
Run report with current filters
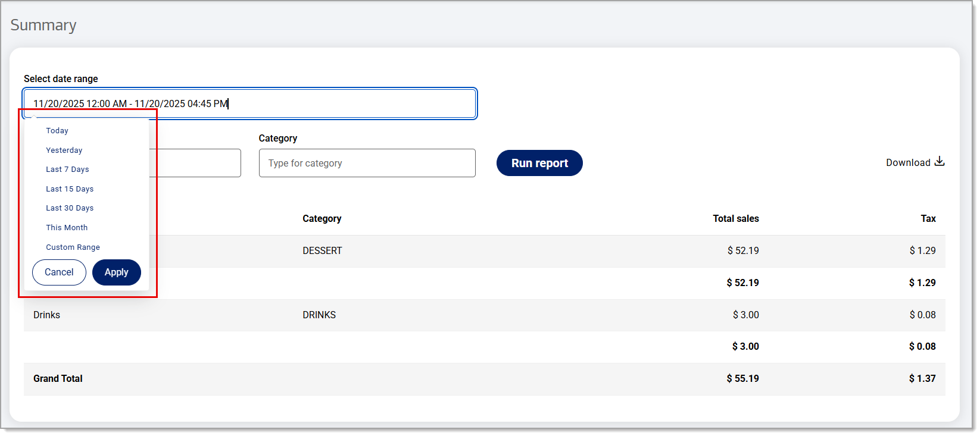(539, 163)
